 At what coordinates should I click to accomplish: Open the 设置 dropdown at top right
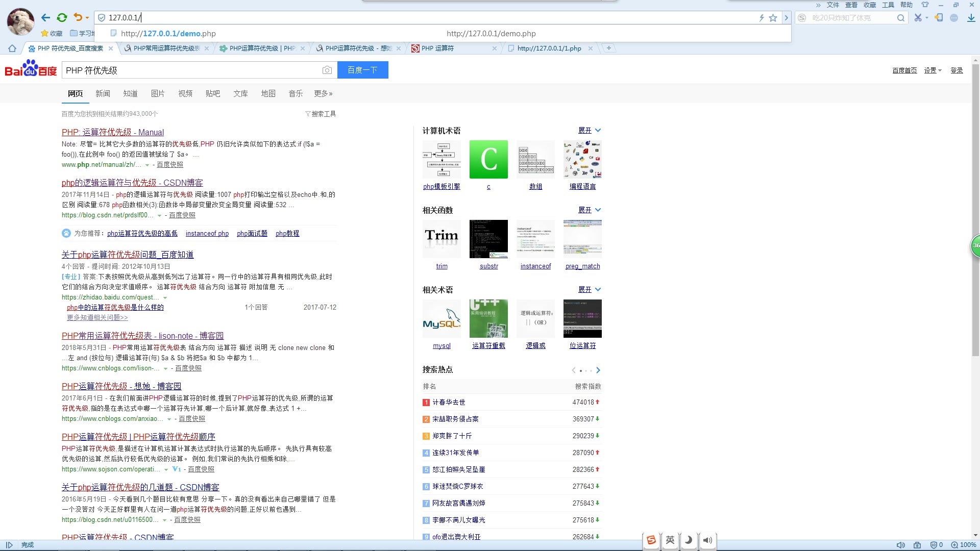(933, 70)
